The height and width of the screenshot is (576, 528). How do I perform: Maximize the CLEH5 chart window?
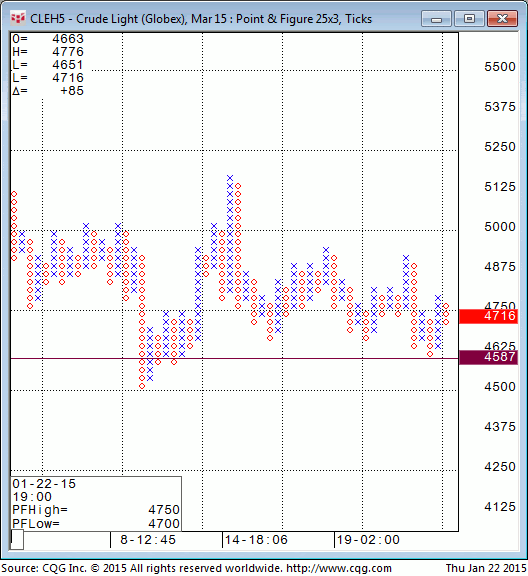tap(469, 18)
